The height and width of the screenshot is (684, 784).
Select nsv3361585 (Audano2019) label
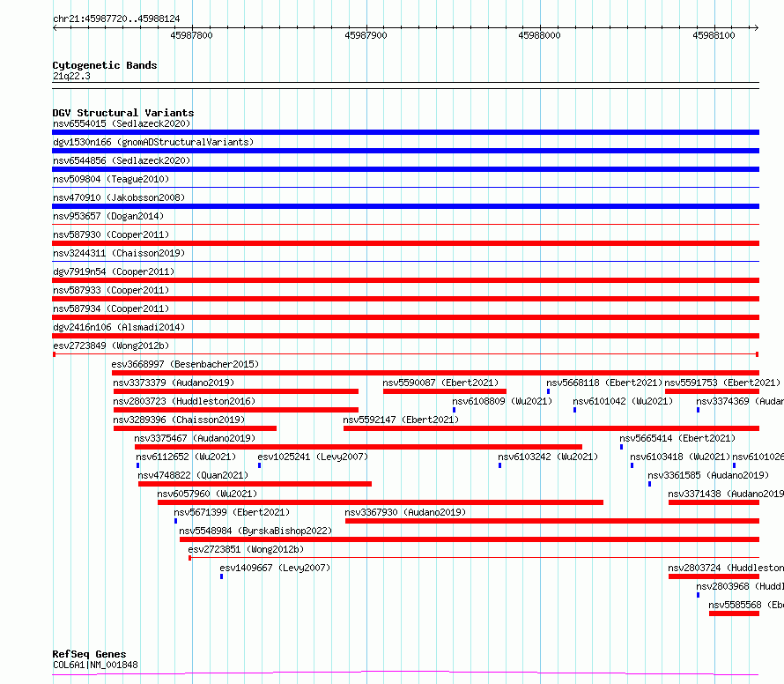point(708,475)
